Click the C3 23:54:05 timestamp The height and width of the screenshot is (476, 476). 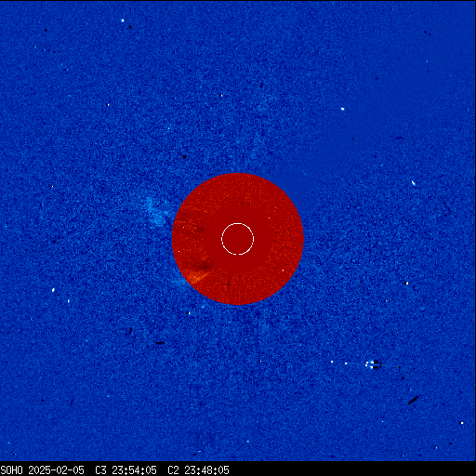[x=126, y=470]
